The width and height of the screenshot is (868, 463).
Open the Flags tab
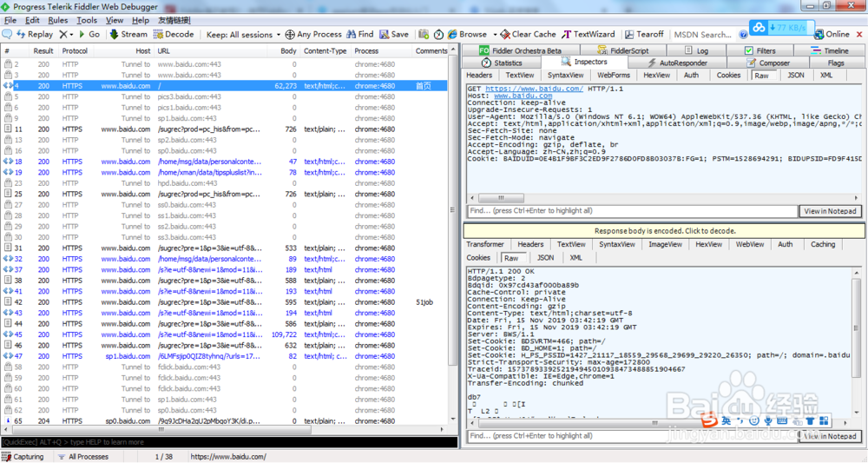coord(836,63)
